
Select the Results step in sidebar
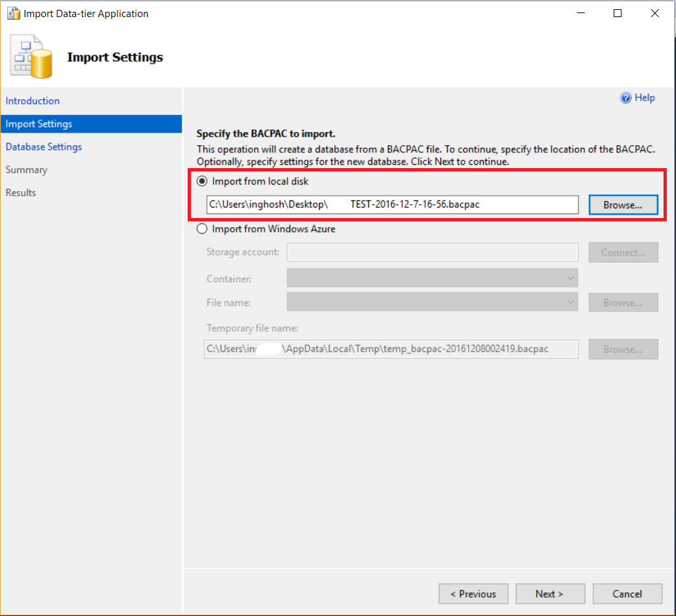pos(21,193)
